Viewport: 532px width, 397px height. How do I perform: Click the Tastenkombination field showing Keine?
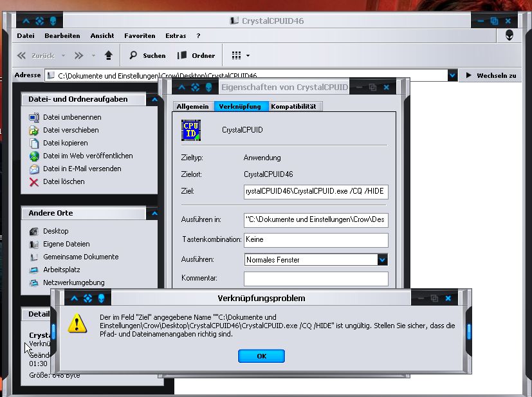(316, 239)
